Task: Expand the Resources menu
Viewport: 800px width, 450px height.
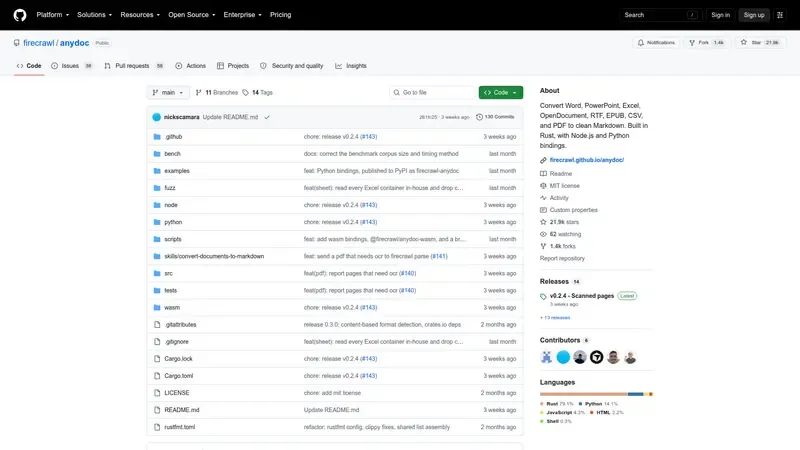Action: point(140,15)
